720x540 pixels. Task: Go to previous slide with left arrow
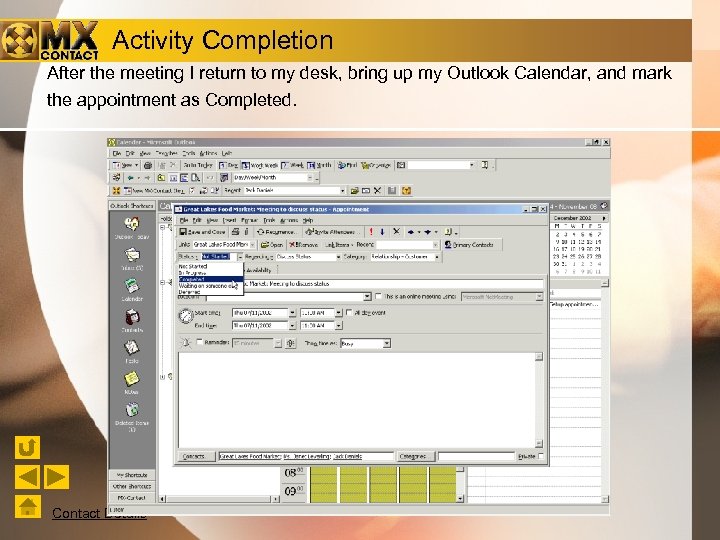27,476
